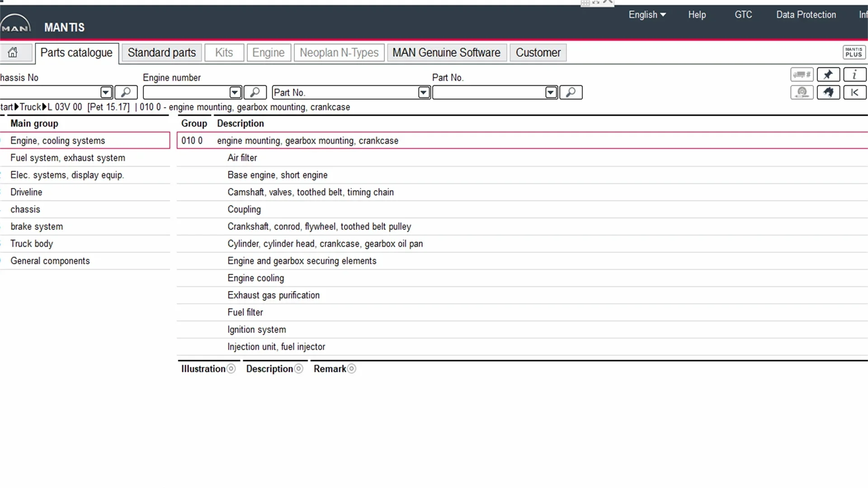
Task: Click the go-to-first arrow icon
Action: tap(854, 93)
